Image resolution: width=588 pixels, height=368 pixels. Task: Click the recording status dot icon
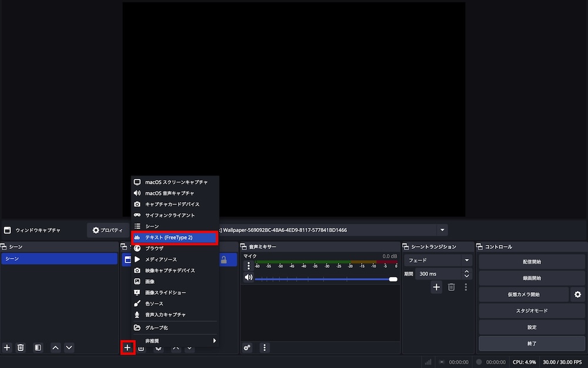(x=479, y=362)
